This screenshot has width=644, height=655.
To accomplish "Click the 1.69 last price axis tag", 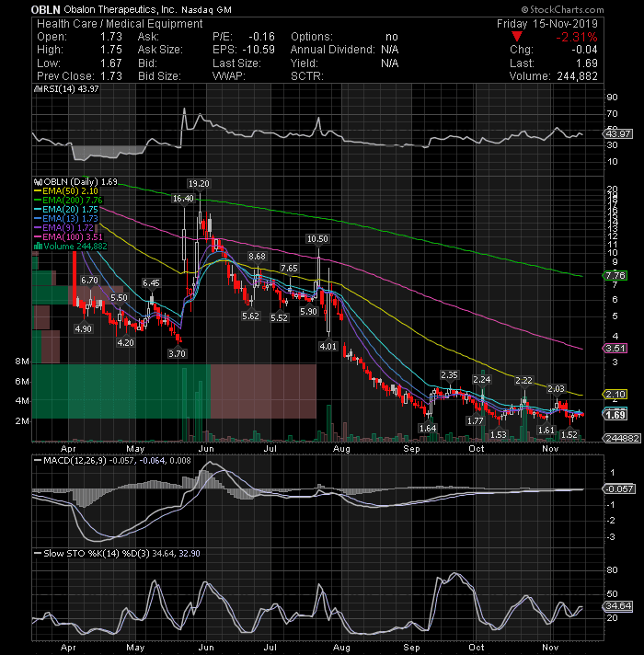I will 615,415.
